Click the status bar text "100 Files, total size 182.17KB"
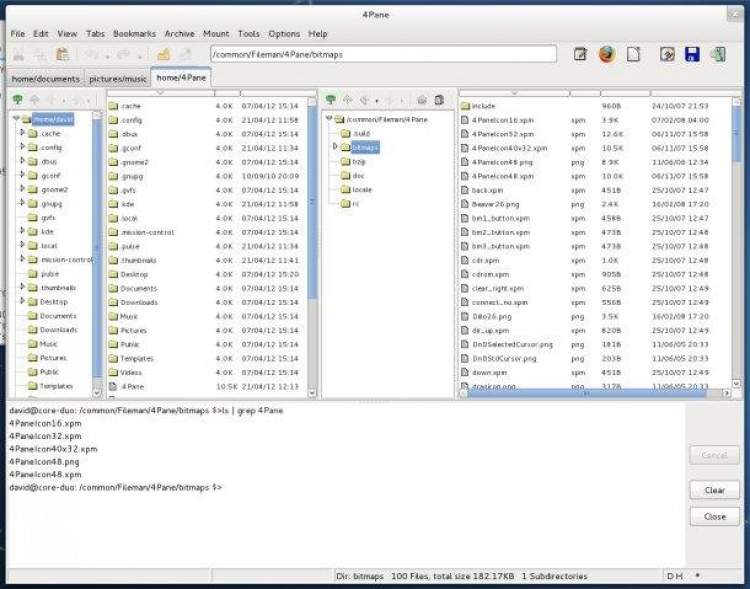 tap(452, 576)
